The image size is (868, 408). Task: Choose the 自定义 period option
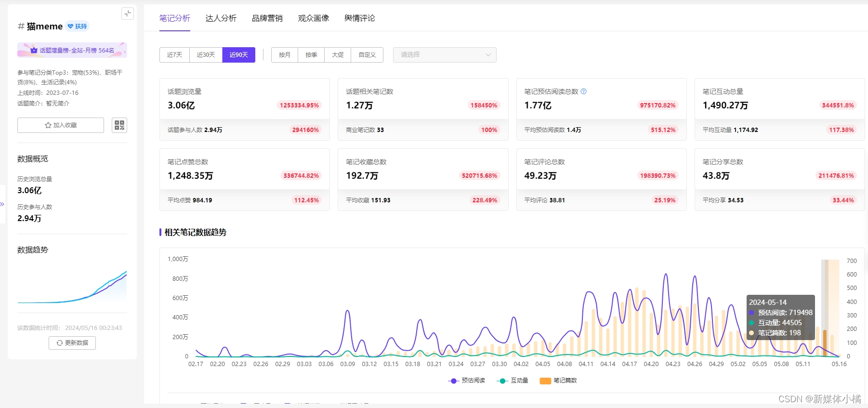[x=367, y=55]
